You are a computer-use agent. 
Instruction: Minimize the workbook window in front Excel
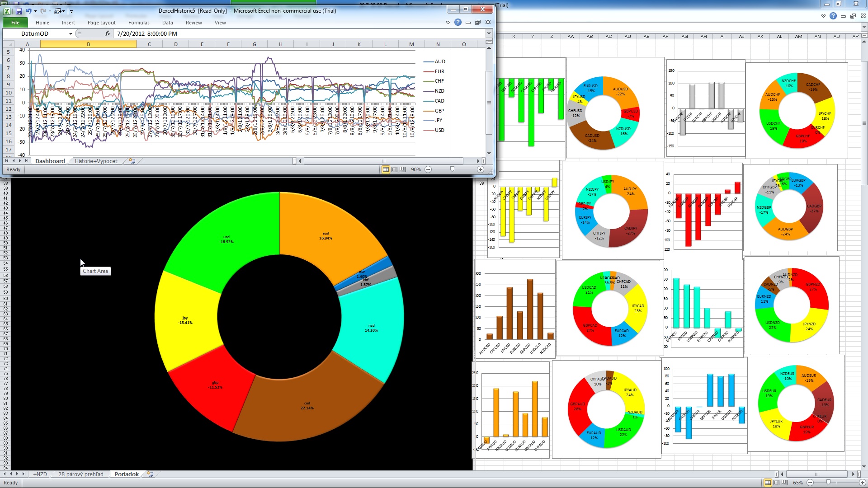pos(468,22)
